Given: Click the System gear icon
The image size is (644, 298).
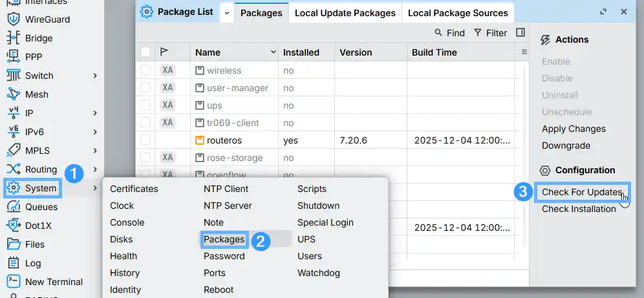Looking at the screenshot, I should click(x=14, y=188).
